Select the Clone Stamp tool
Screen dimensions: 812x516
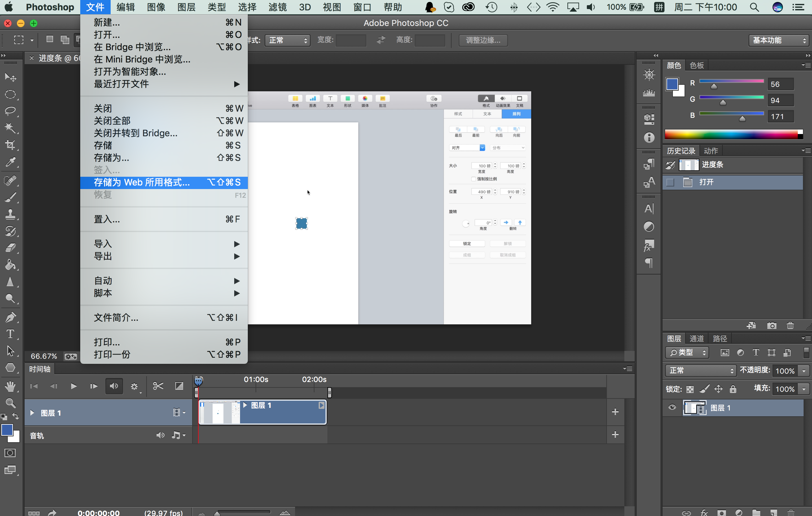10,214
